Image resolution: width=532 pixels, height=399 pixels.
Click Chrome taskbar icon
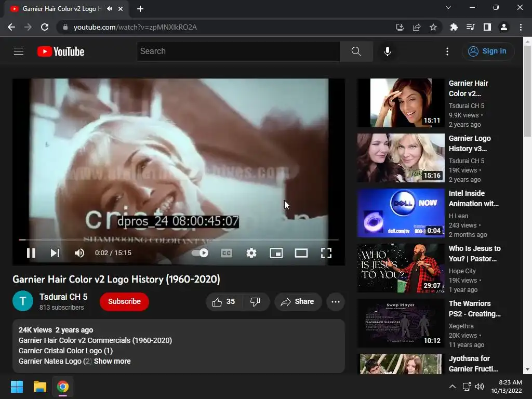[x=63, y=387]
